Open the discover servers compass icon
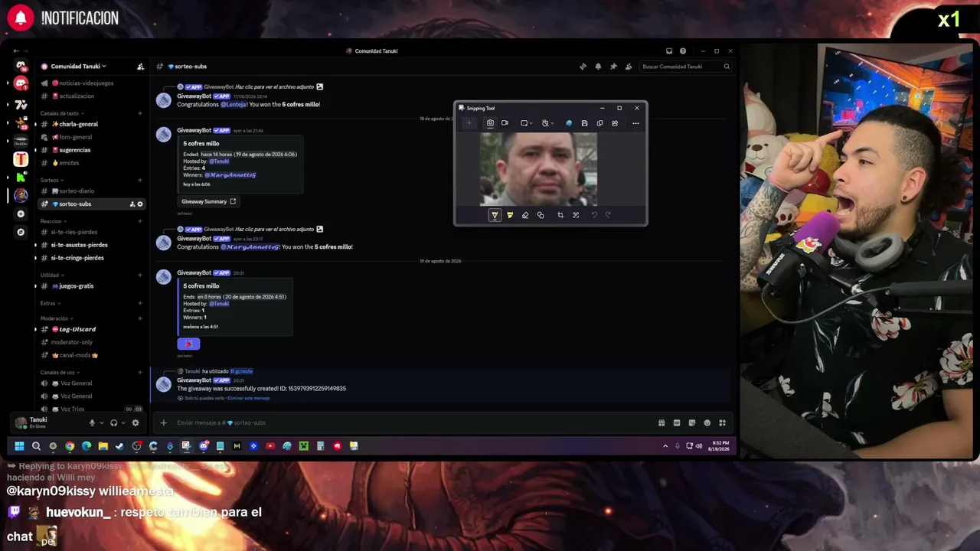Image resolution: width=980 pixels, height=551 pixels. tap(21, 232)
